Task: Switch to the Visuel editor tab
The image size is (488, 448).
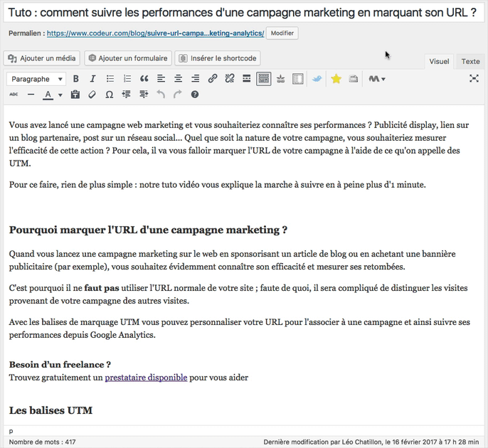Action: (x=439, y=61)
